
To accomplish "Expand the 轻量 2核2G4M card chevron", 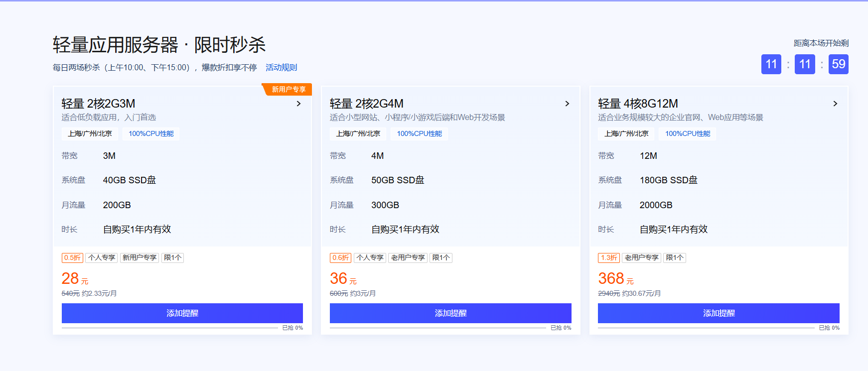I will coord(567,104).
